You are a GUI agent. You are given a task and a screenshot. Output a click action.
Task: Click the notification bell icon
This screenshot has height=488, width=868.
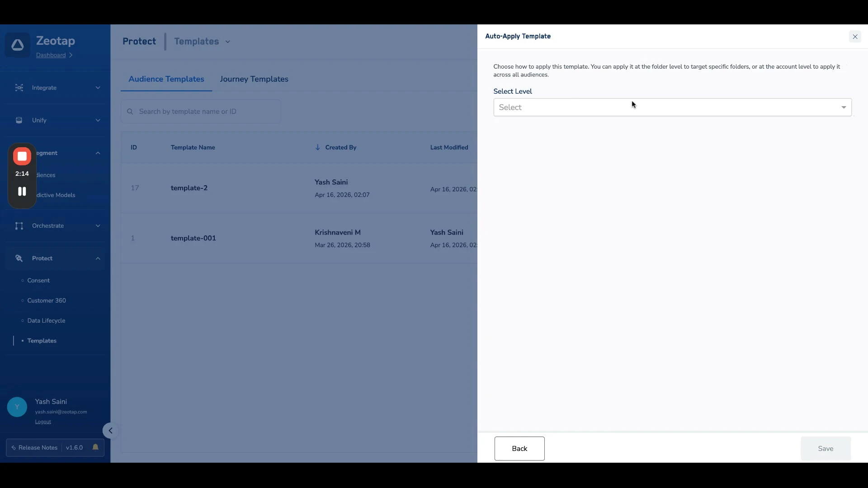95,447
